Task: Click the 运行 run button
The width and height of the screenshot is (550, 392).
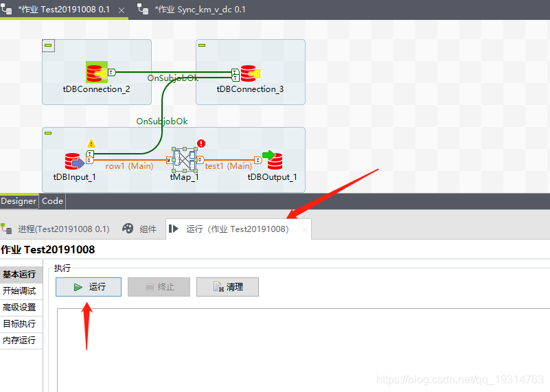Action: pos(89,287)
